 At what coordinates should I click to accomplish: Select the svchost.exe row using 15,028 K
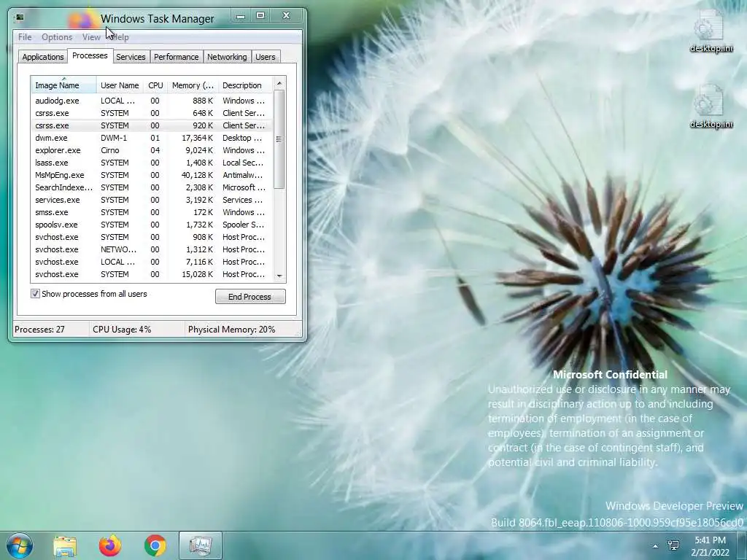coord(152,274)
